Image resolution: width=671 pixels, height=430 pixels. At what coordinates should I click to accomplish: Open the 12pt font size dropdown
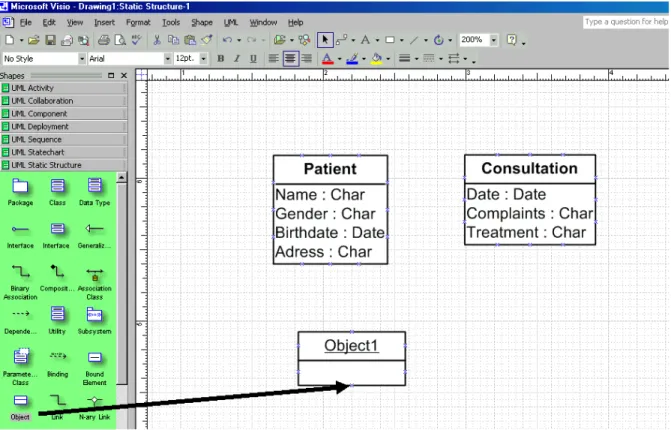(x=204, y=59)
